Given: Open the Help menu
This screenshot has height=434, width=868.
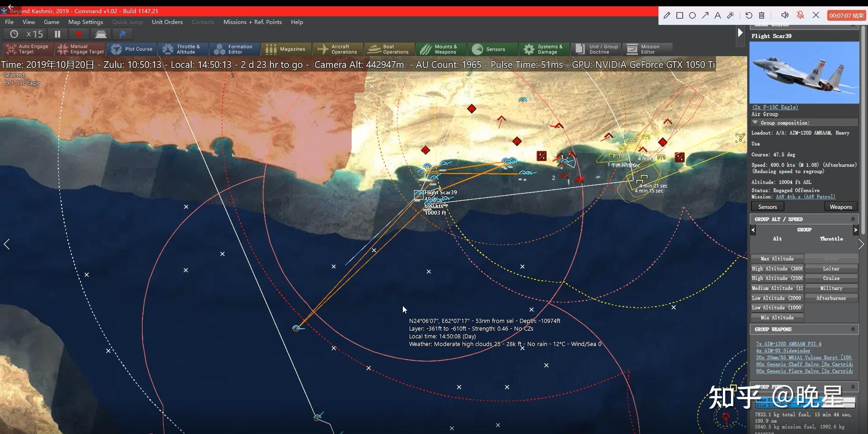Looking at the screenshot, I should point(297,22).
